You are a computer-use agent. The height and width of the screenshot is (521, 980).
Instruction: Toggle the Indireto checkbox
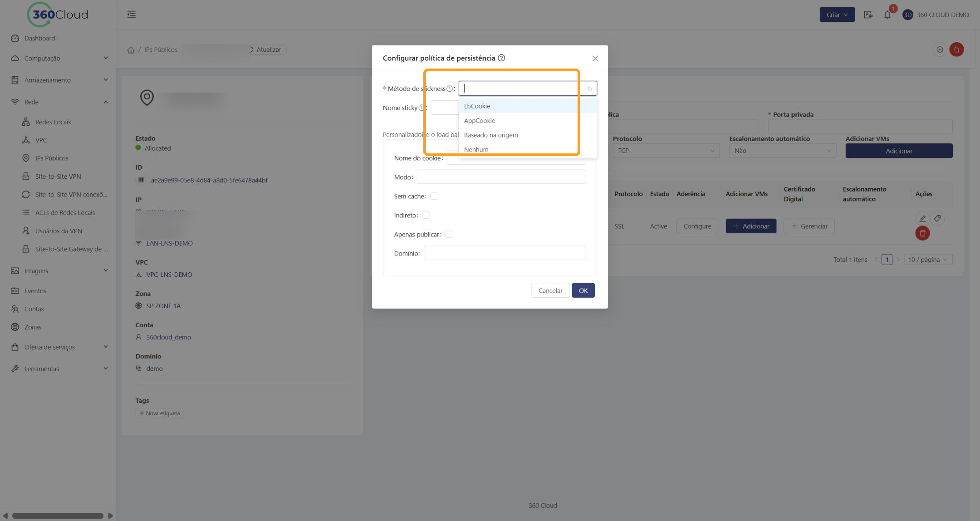click(x=426, y=216)
